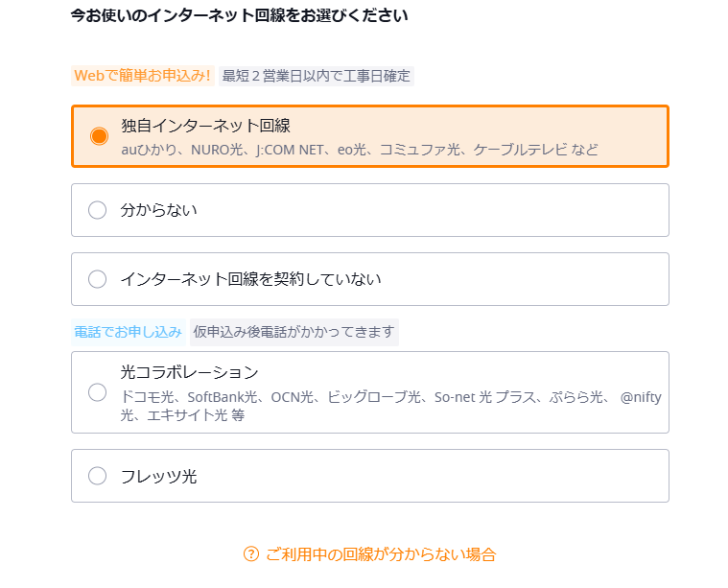Select the 分からない radio button
728x588 pixels.
[98, 210]
